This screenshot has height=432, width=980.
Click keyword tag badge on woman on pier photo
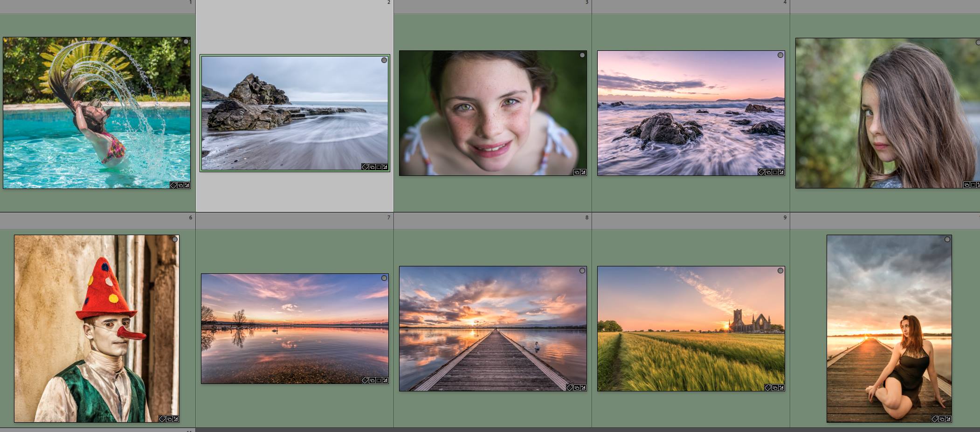point(935,419)
